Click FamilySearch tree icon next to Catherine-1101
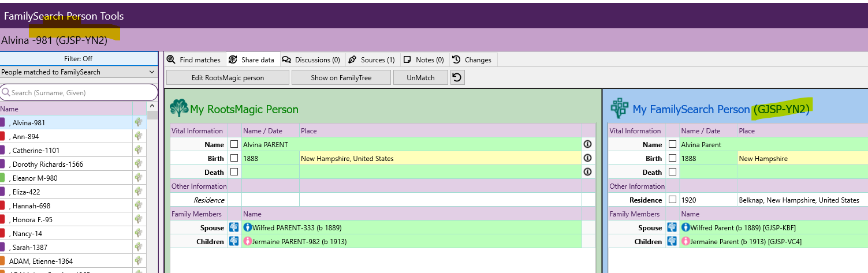This screenshot has width=868, height=273. point(139,150)
